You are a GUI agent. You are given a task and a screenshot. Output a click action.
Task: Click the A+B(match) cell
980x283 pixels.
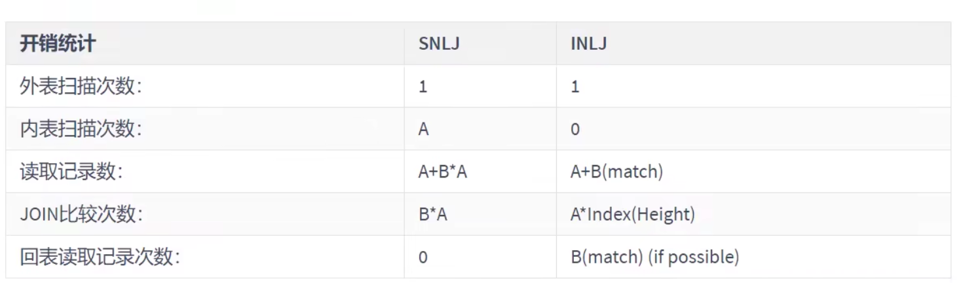point(617,172)
